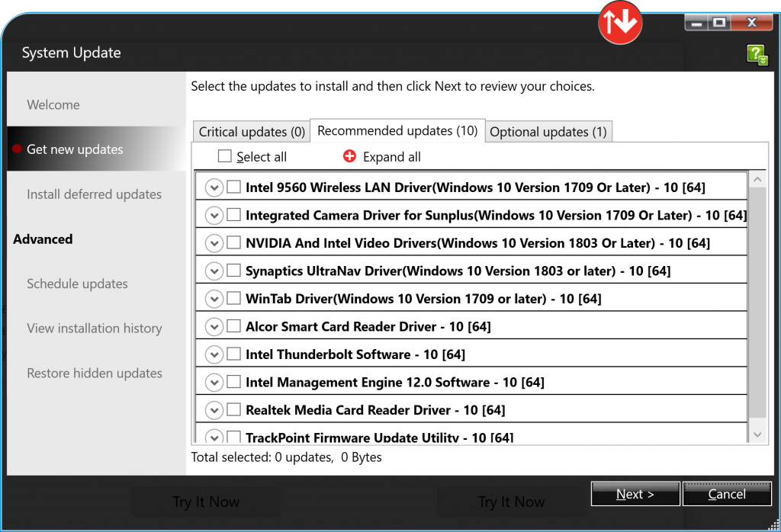Click the scrollbar down arrow of the updates list
Image resolution: width=781 pixels, height=532 pixels.
(x=757, y=434)
